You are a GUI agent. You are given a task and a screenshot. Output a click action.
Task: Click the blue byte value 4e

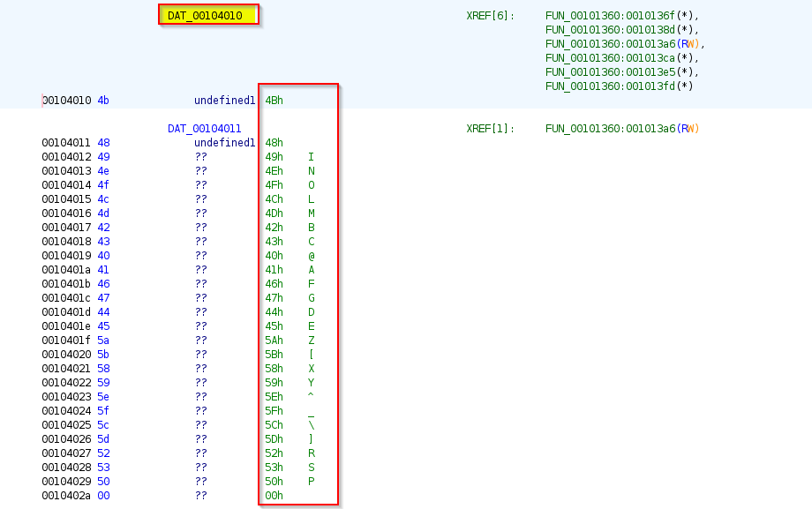coord(103,171)
